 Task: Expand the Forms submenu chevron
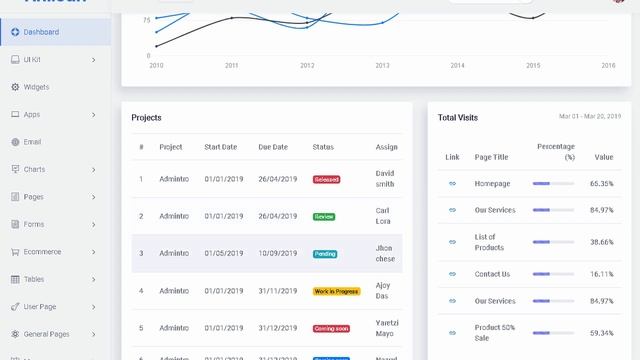93,224
